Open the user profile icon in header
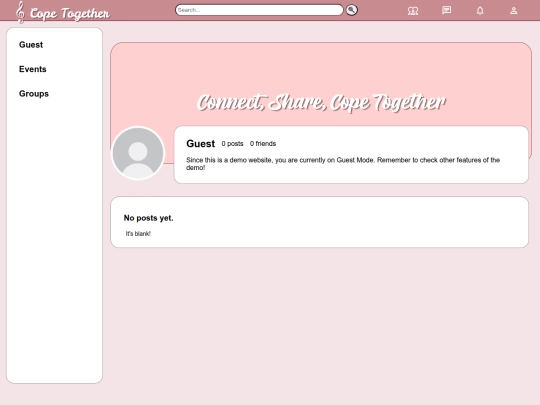The width and height of the screenshot is (540, 405). point(513,11)
